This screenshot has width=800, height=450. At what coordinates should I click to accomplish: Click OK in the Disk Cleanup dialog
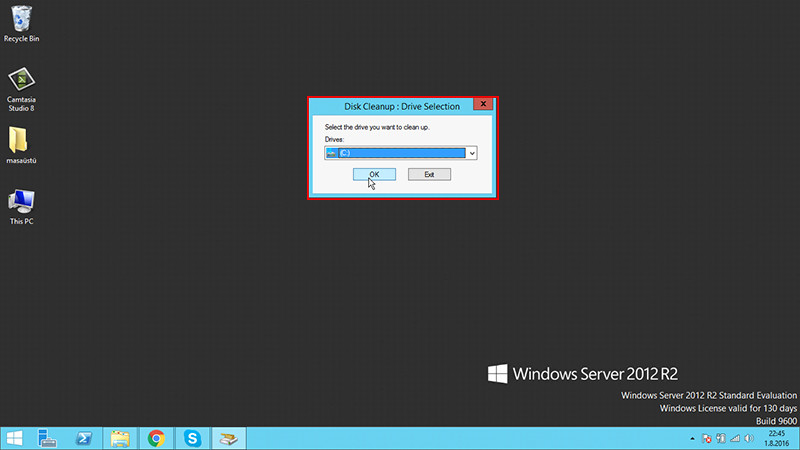point(374,174)
